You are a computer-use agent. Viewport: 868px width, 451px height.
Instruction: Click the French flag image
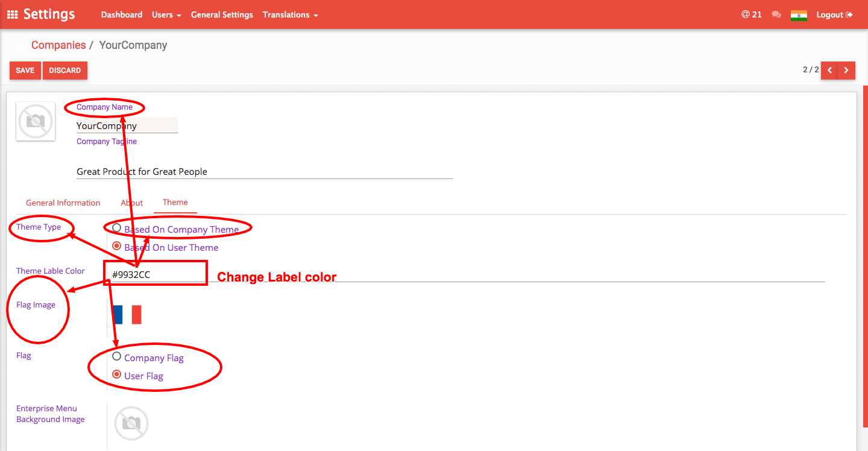127,315
